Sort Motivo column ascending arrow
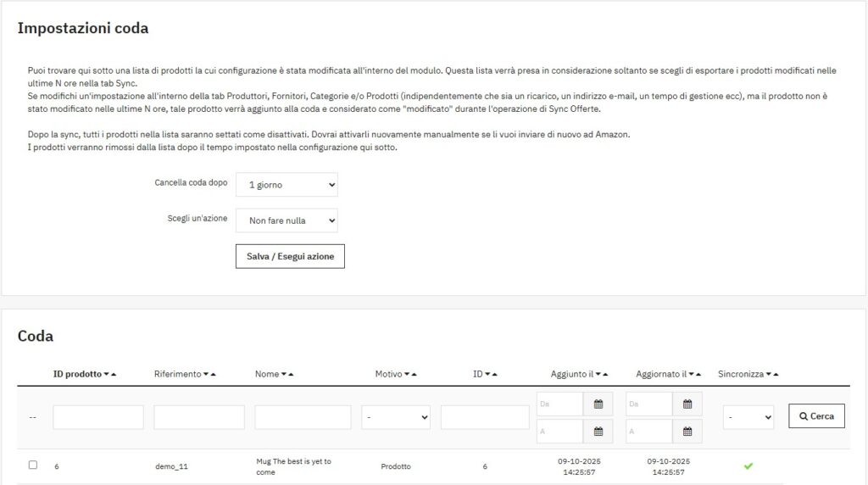The width and height of the screenshot is (868, 485). (x=414, y=374)
